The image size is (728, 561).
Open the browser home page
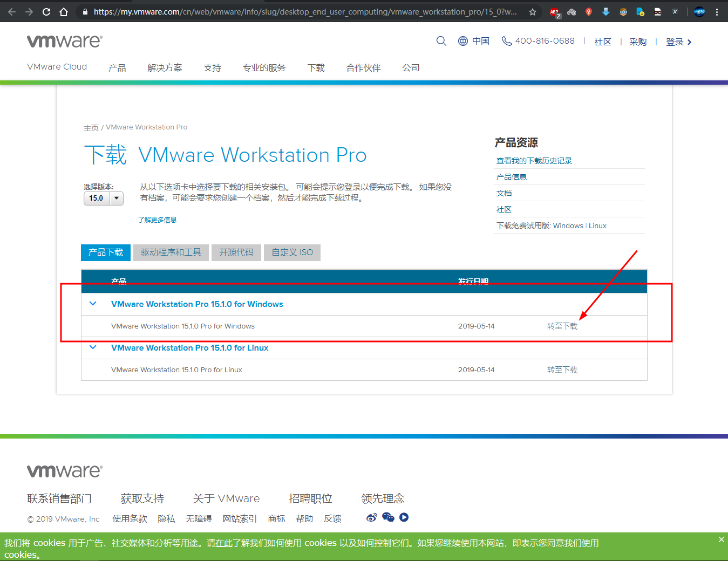[64, 11]
